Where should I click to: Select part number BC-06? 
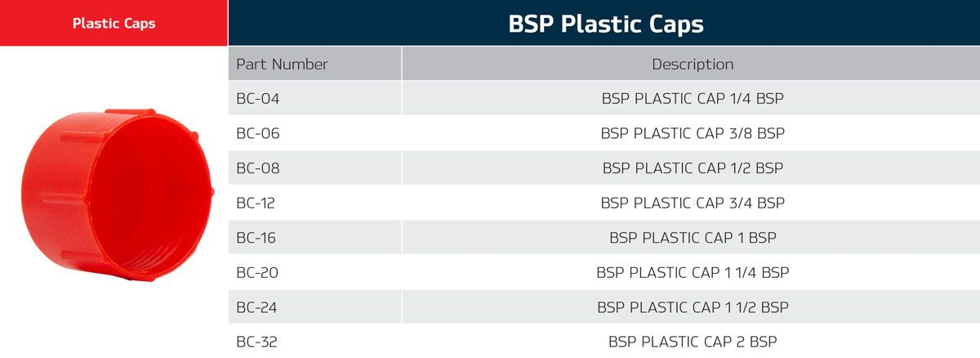point(258,133)
